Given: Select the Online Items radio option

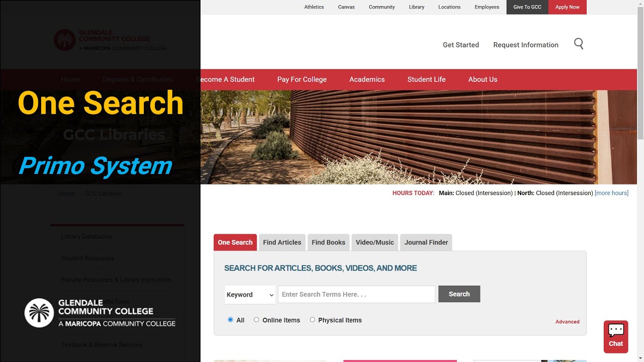Looking at the screenshot, I should (256, 320).
